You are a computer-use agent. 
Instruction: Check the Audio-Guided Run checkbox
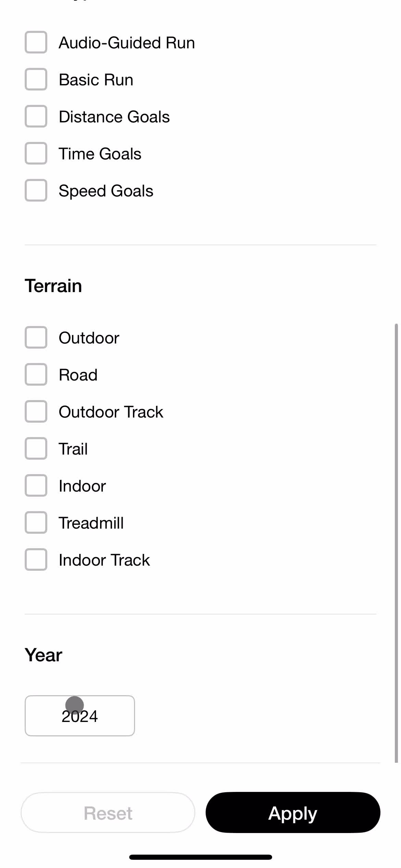[x=36, y=43]
